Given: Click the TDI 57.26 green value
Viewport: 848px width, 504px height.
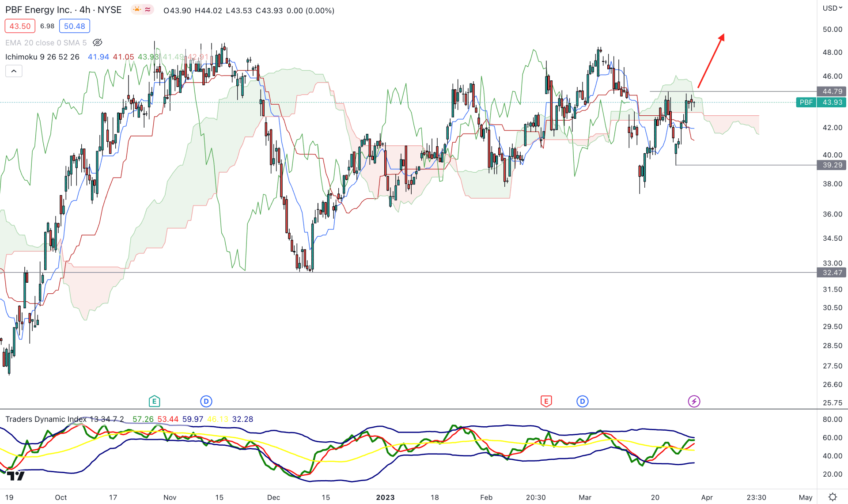Looking at the screenshot, I should pyautogui.click(x=143, y=419).
